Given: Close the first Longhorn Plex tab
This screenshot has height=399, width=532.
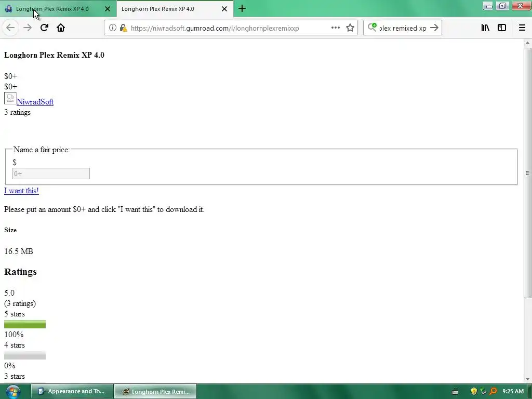Looking at the screenshot, I should pos(108,9).
